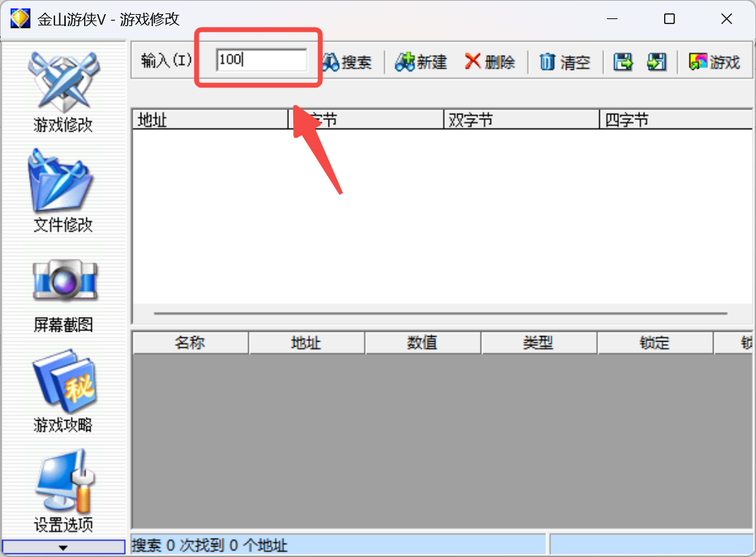Click the 清空 trash can button
Viewport: 756px width, 557px height.
pos(565,62)
